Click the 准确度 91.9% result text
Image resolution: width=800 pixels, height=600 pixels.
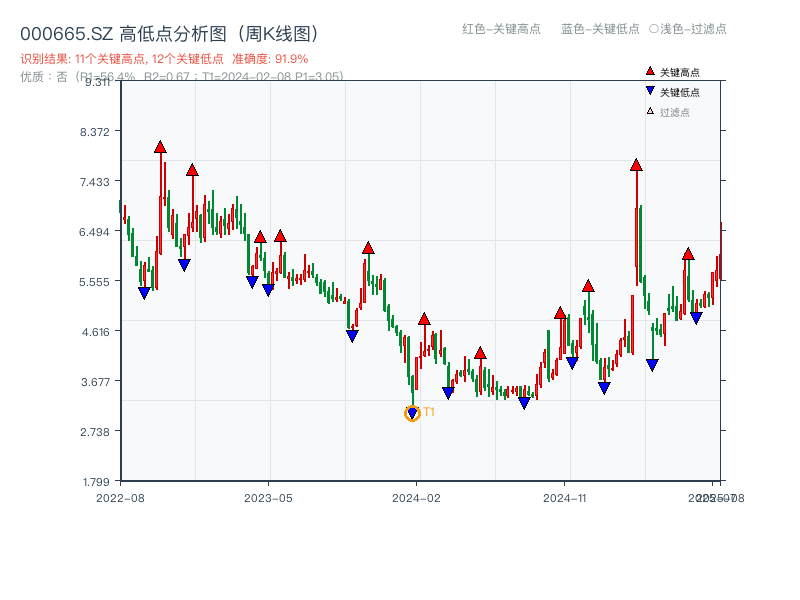270,58
